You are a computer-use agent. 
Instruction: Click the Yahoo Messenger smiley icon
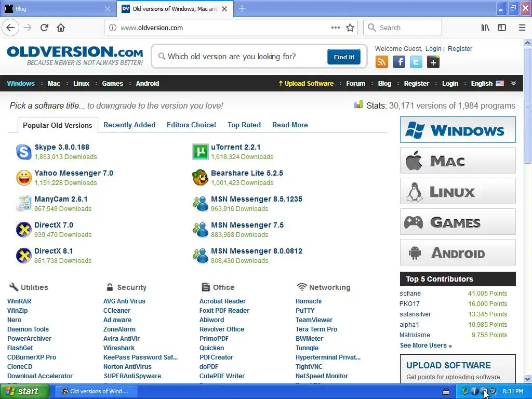(x=24, y=178)
